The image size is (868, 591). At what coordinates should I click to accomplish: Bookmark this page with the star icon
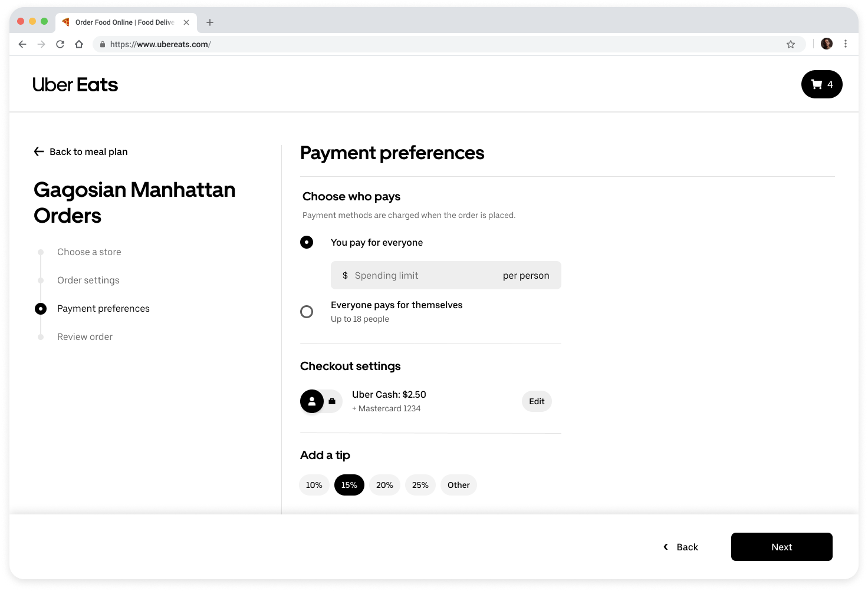pos(791,44)
